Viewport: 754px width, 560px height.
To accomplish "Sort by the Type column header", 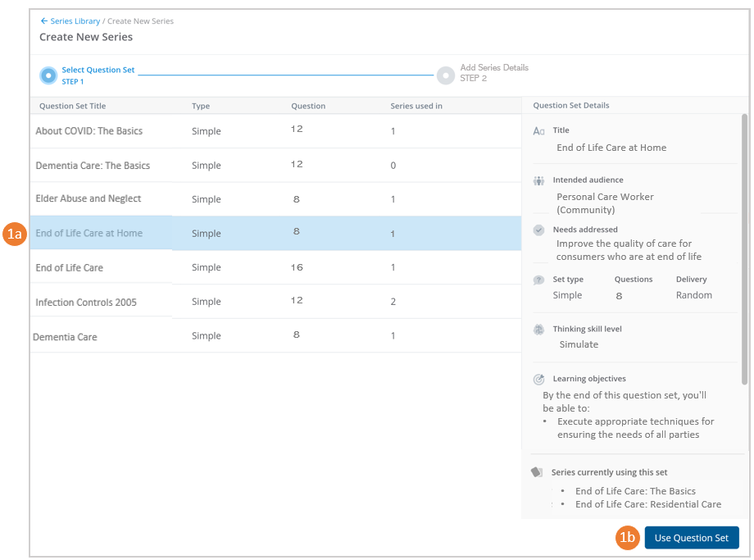I will coord(201,106).
